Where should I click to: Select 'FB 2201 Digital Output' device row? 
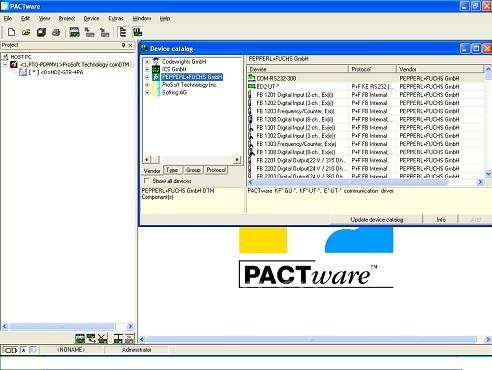tap(365, 160)
